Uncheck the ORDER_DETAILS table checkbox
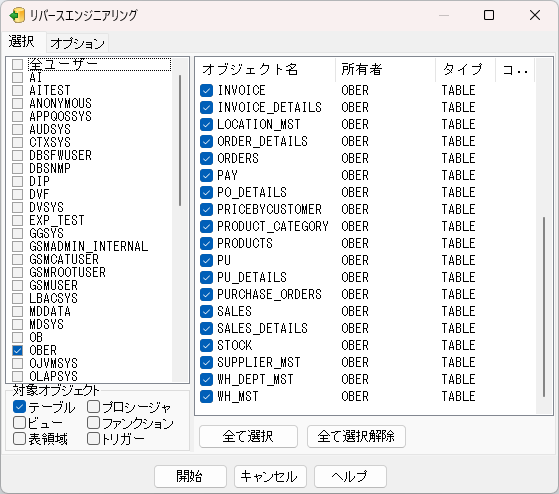 206,141
